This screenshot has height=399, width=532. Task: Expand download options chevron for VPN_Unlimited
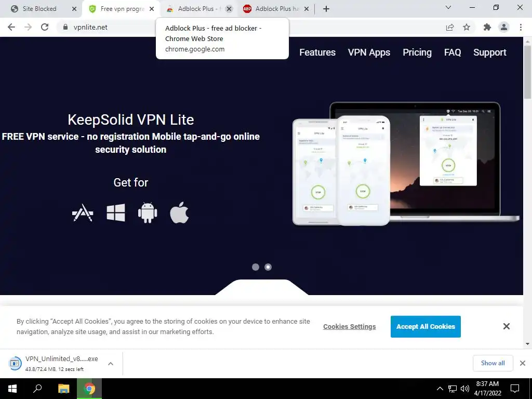coord(111,363)
